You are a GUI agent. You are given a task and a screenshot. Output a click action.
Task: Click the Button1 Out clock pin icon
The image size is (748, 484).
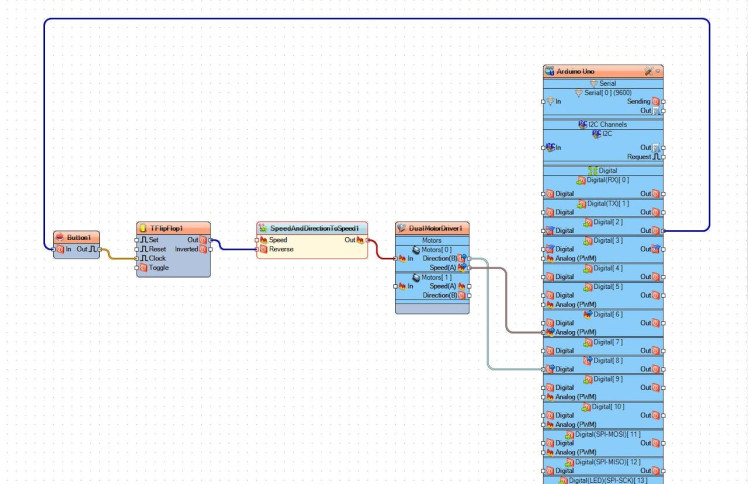[93, 249]
